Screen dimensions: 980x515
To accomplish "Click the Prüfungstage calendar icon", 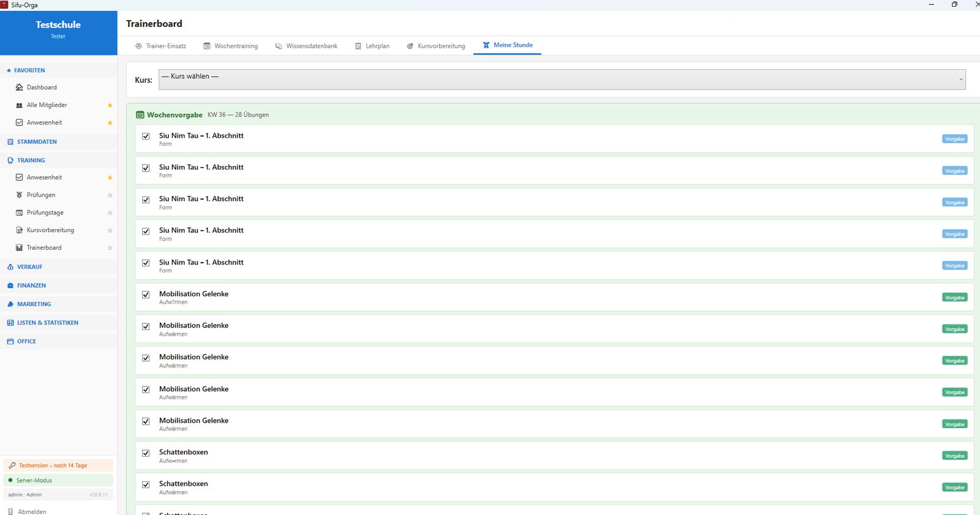I will (19, 213).
